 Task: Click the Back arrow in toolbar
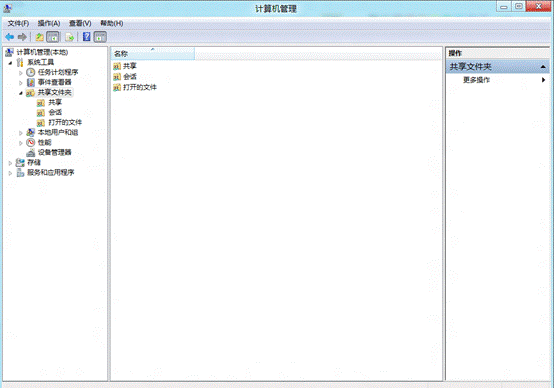tap(10, 37)
